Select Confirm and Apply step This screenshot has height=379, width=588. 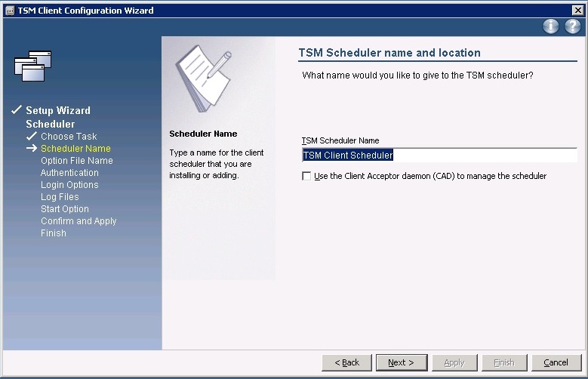(79, 221)
